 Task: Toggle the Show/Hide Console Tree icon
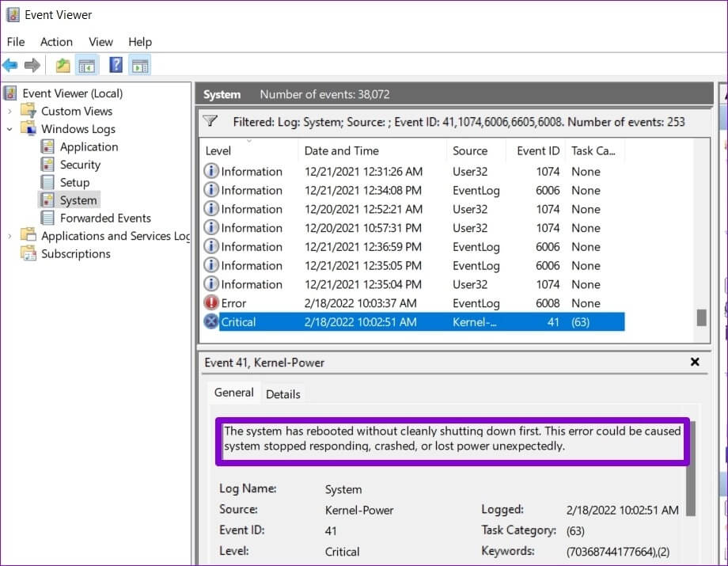point(86,66)
